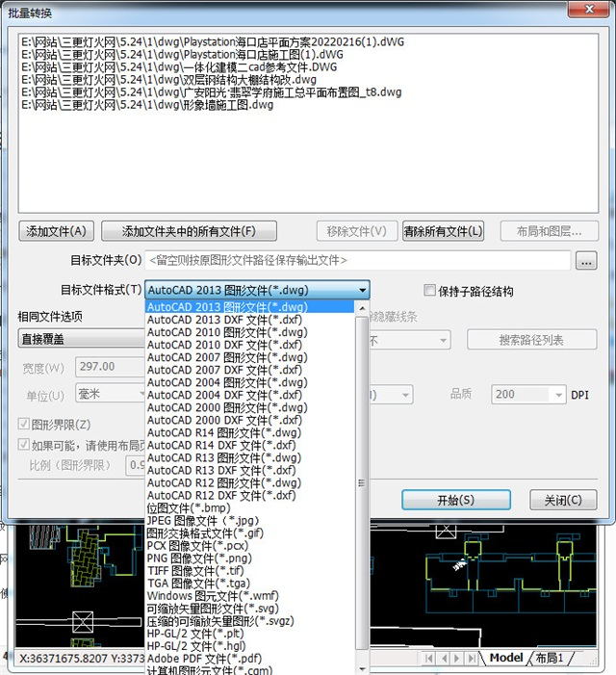Select AutoCAD 2000 图形文件(*.dwg) option

(x=250, y=406)
